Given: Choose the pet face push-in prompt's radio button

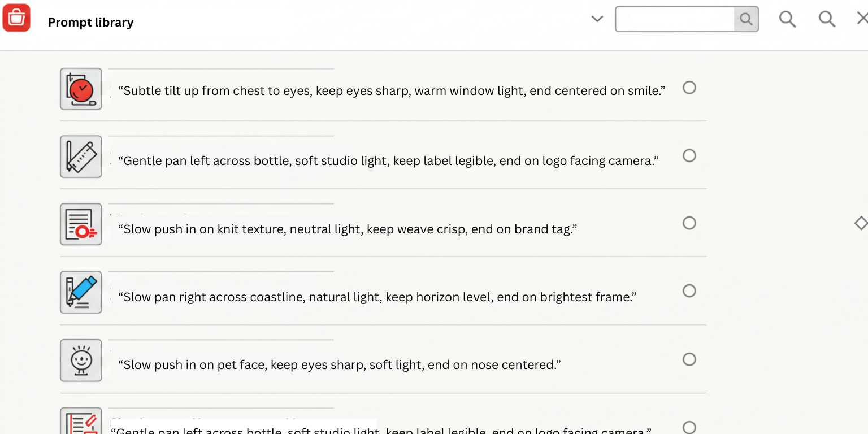Looking at the screenshot, I should [689, 359].
